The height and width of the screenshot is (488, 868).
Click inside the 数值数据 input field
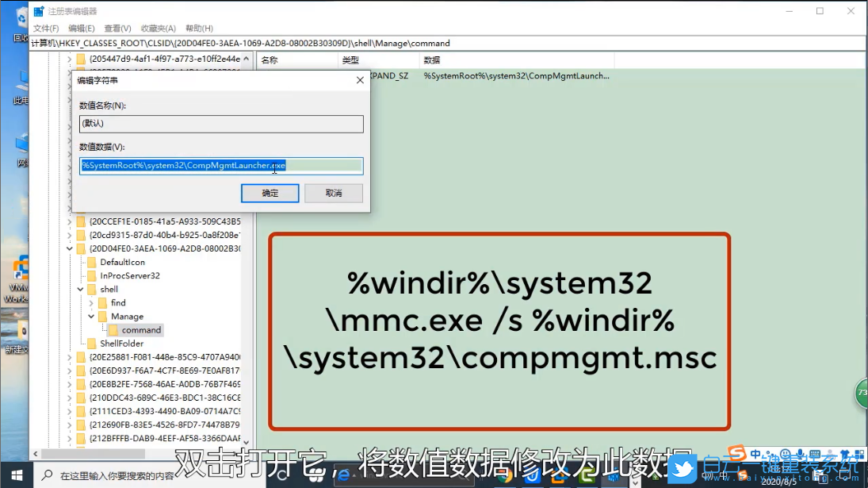221,167
